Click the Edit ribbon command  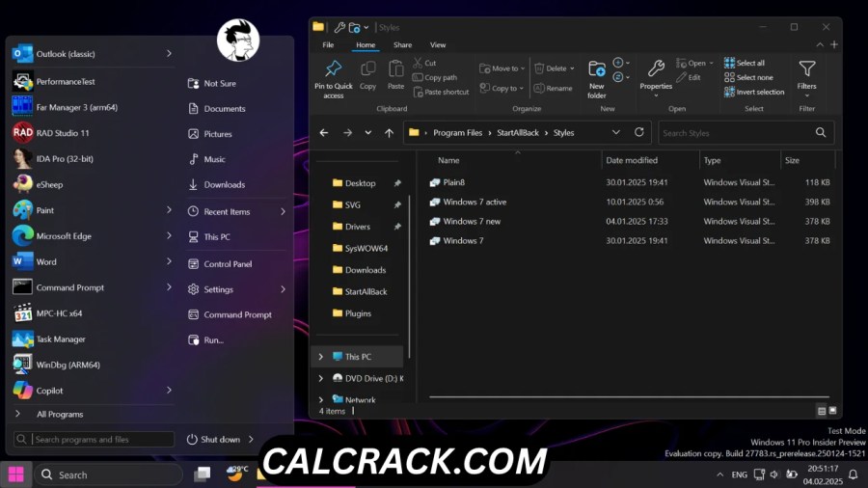click(688, 77)
